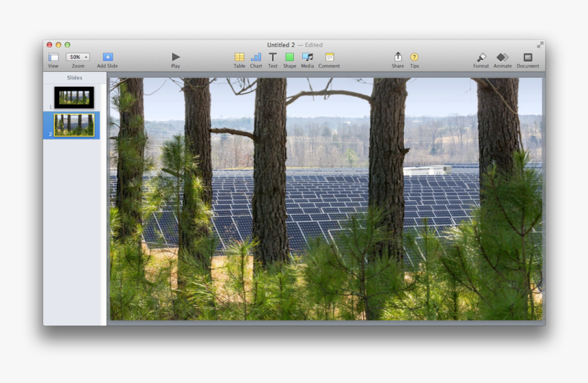Select slide 1 thumbnail in navigator
588x383 pixels.
coord(75,97)
